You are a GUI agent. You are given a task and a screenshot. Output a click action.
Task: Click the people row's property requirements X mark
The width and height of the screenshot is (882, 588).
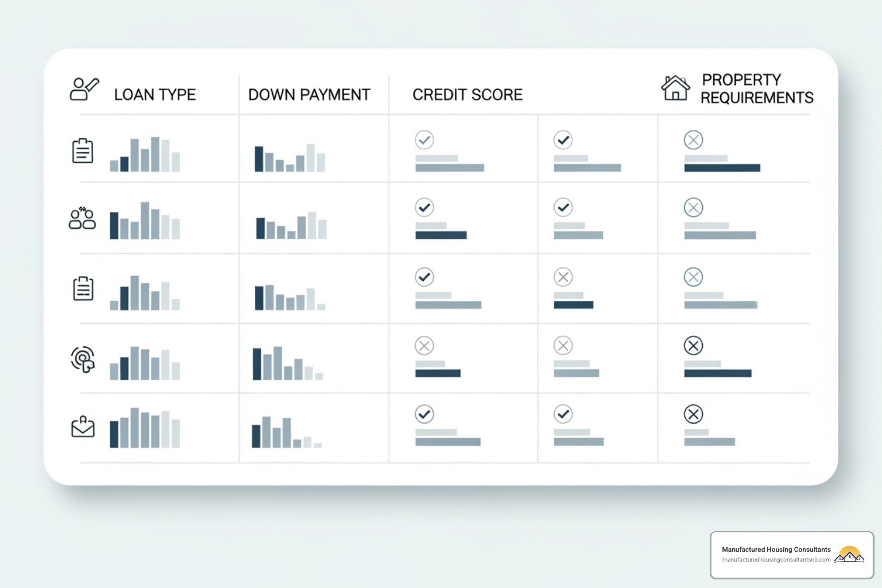coord(694,207)
